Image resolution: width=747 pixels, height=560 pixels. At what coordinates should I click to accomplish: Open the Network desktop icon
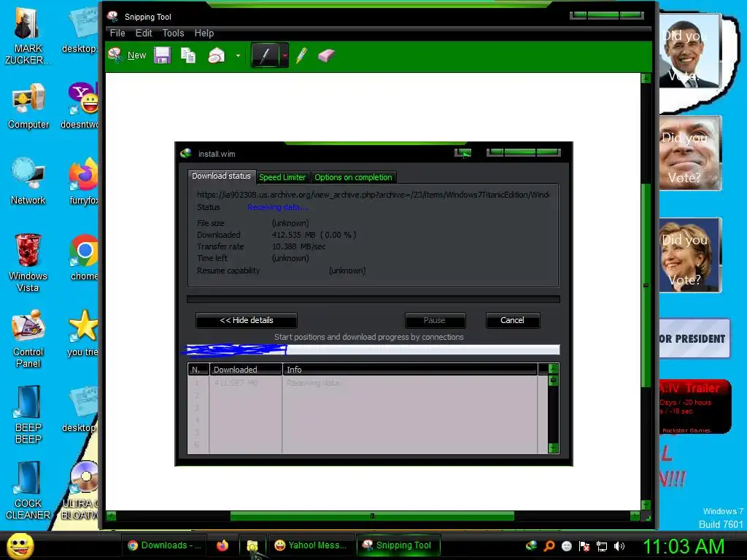[28, 181]
